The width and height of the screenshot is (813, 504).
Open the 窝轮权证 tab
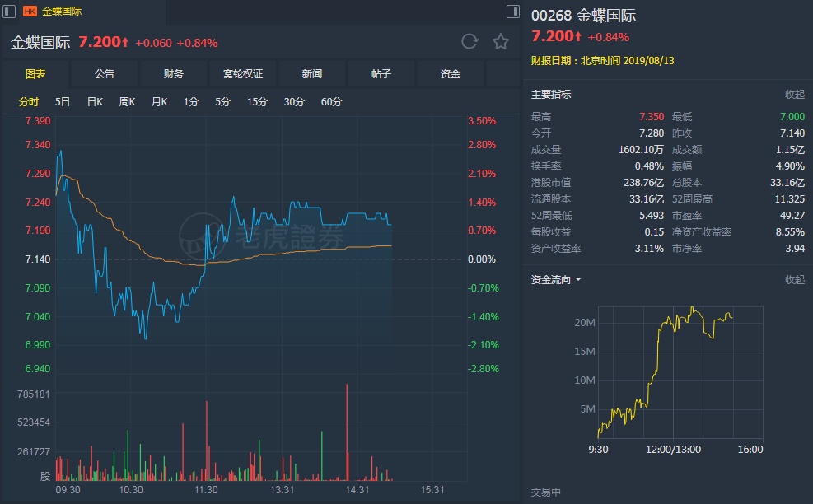click(x=243, y=73)
